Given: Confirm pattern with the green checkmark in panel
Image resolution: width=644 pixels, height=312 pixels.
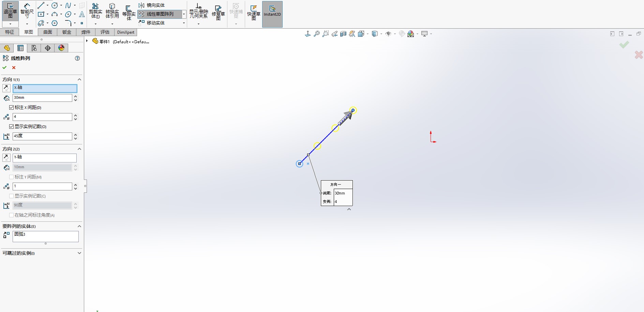Looking at the screenshot, I should click(x=4, y=67).
